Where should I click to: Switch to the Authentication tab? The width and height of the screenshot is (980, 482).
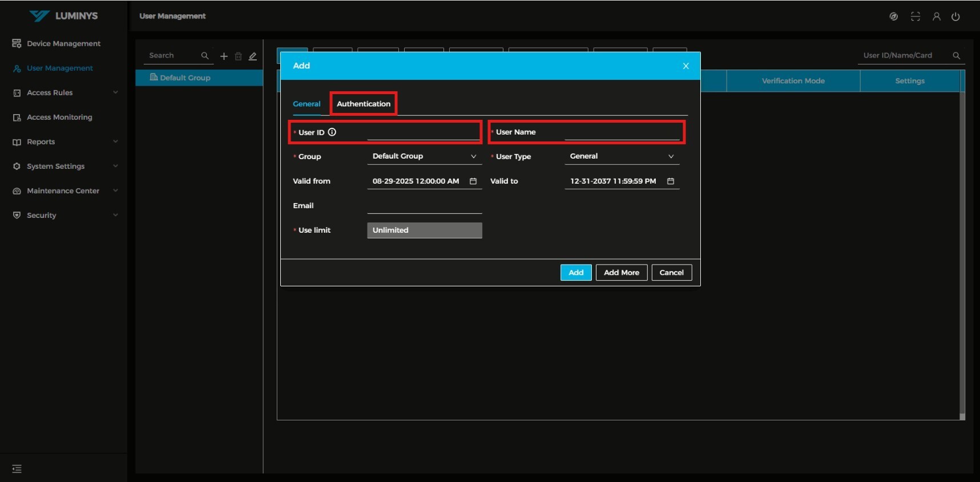click(364, 104)
